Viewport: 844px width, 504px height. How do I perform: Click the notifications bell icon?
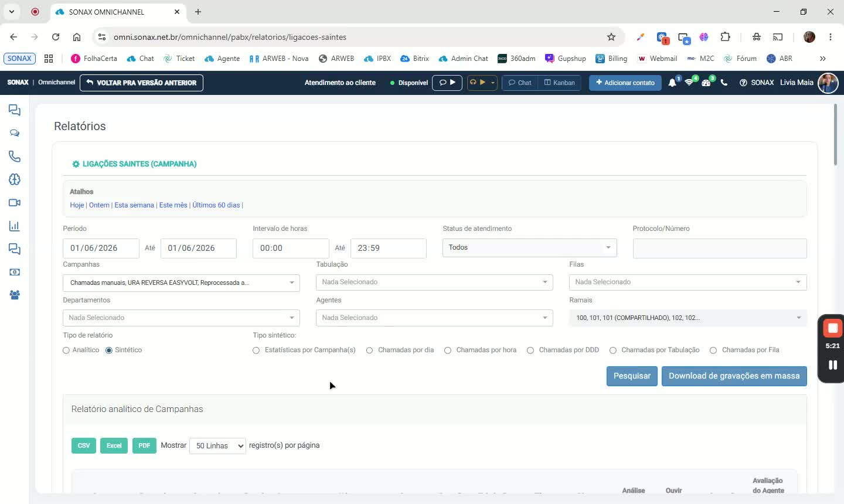click(x=672, y=83)
